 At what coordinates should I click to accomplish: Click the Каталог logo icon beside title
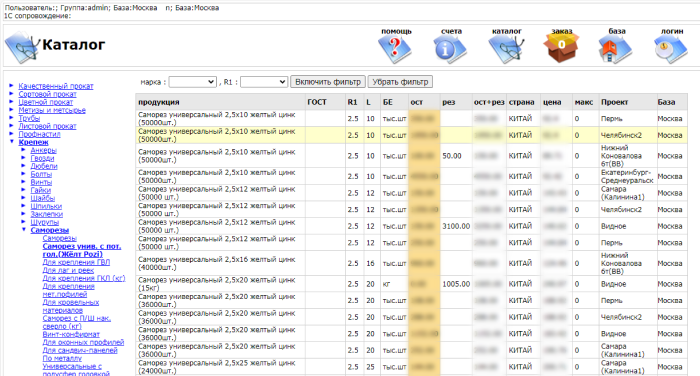(x=22, y=47)
